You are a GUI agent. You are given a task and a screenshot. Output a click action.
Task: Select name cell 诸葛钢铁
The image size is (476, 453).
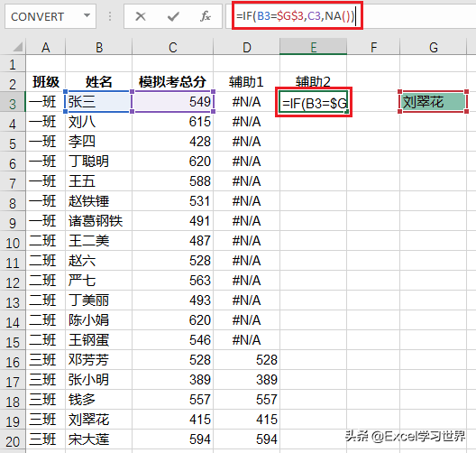[x=99, y=221]
